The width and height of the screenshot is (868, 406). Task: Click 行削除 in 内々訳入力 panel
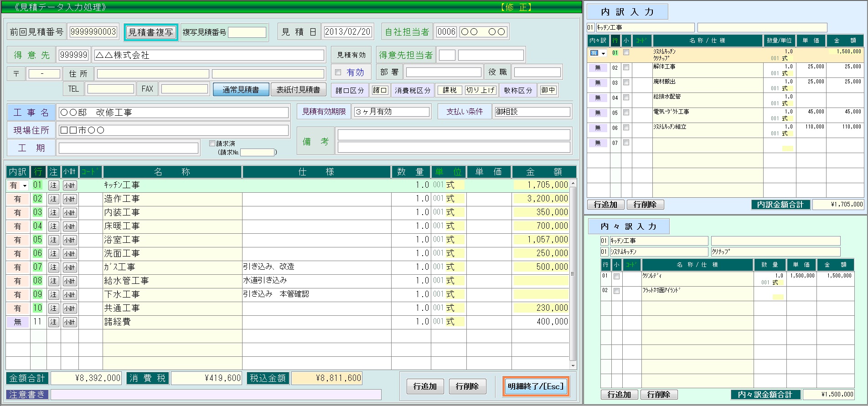pos(659,395)
